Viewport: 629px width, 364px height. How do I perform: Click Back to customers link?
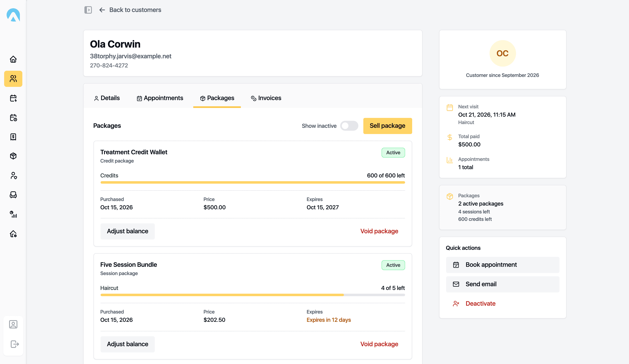tap(135, 10)
